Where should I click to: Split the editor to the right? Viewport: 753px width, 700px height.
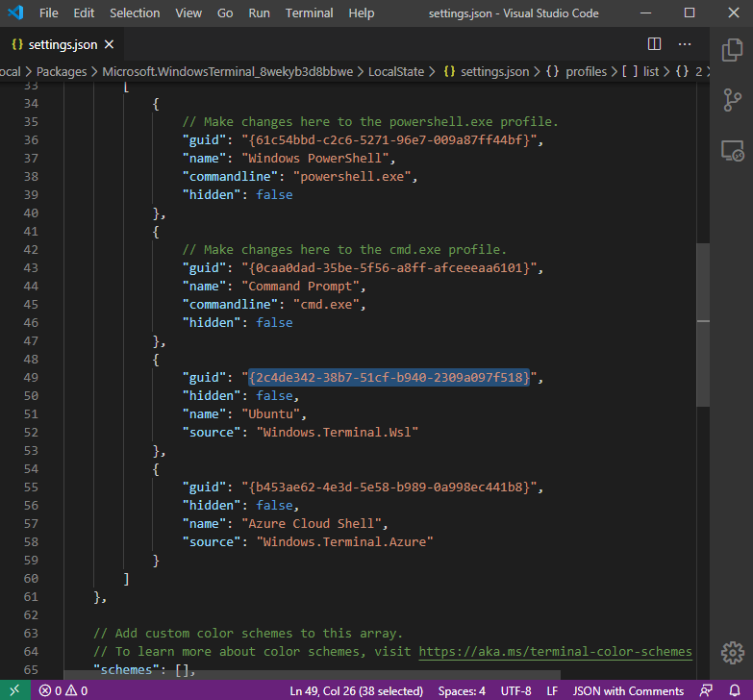click(x=654, y=44)
